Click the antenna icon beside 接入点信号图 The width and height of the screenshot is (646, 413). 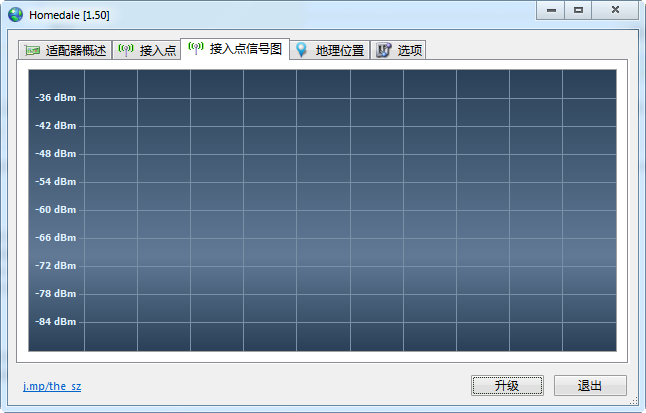(x=196, y=48)
